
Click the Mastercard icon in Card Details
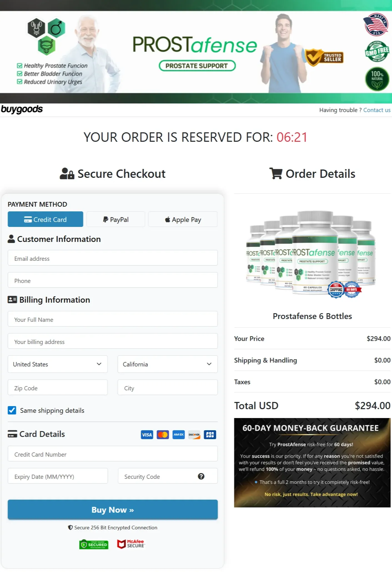163,434
